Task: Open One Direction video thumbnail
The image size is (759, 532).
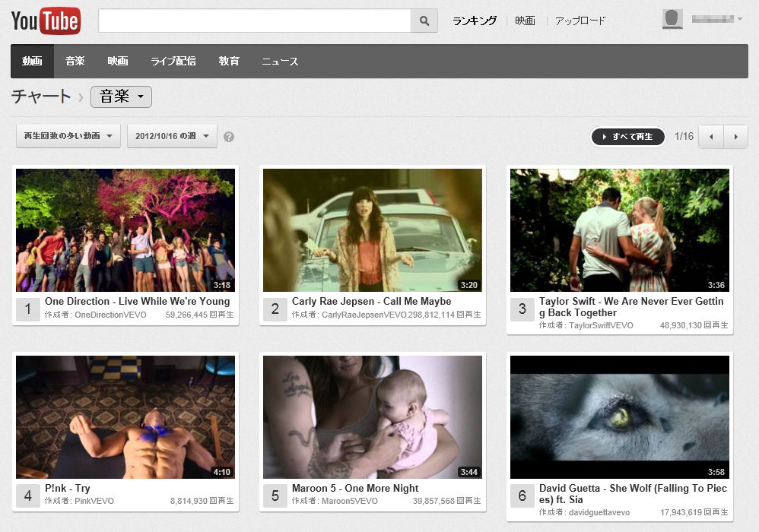Action: click(x=125, y=230)
